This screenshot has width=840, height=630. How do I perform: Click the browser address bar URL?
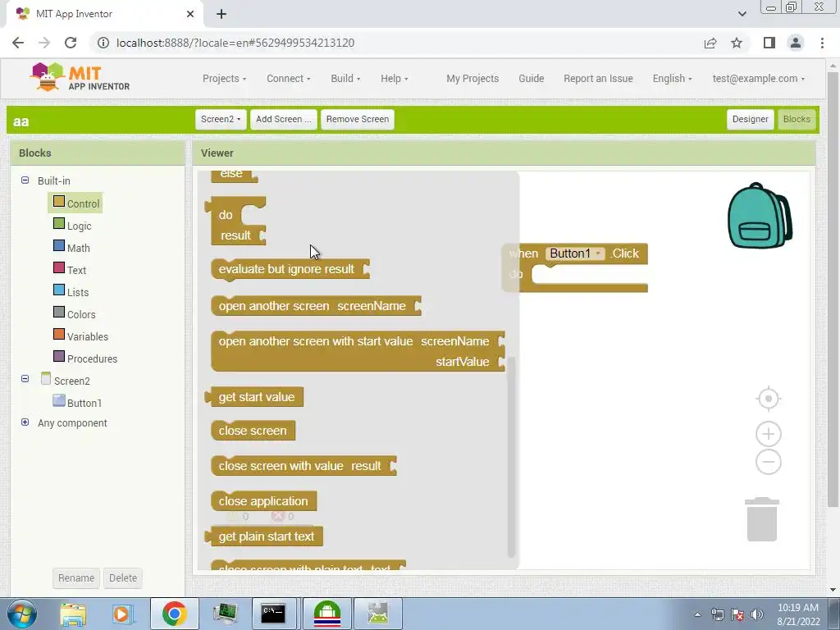(x=235, y=43)
